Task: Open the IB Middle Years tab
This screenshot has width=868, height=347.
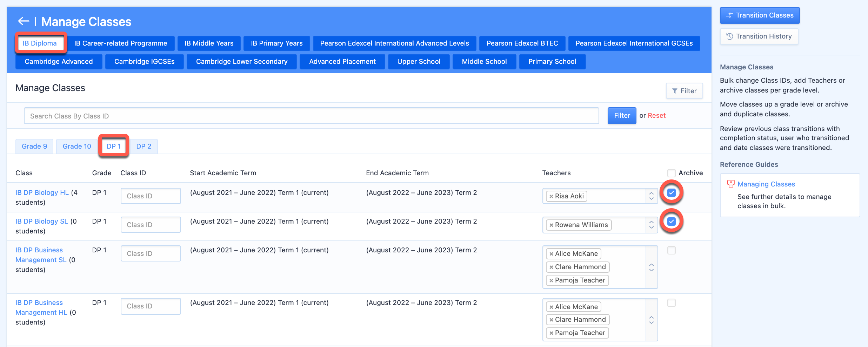Action: tap(209, 43)
